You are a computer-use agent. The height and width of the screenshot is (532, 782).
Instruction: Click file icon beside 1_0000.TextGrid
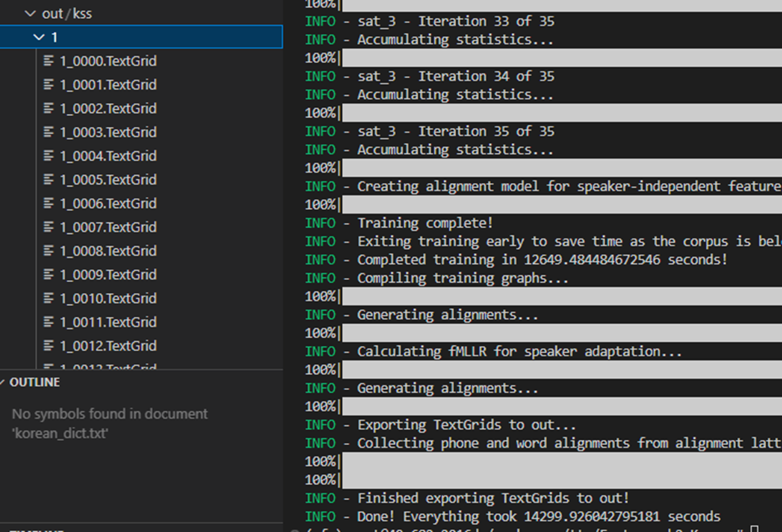[48, 61]
